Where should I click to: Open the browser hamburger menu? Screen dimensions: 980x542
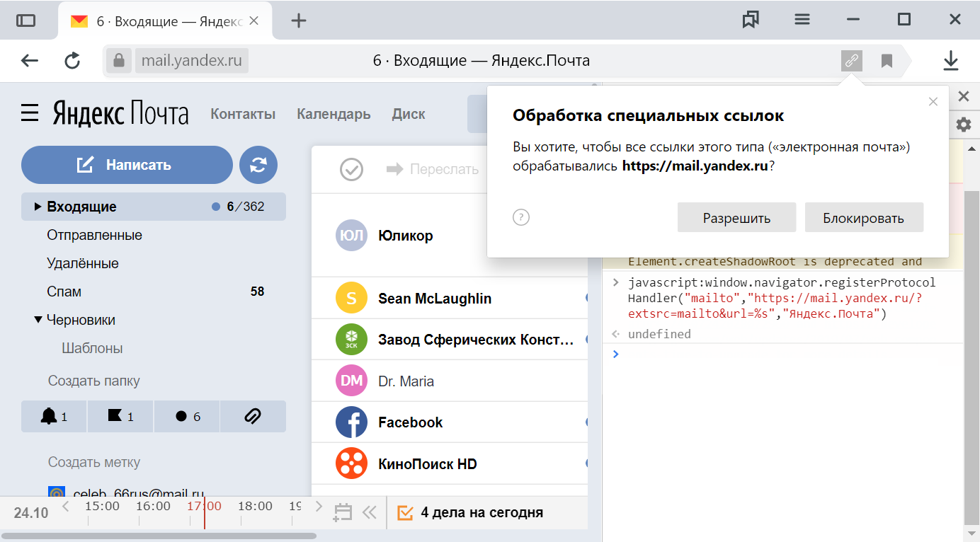802,20
